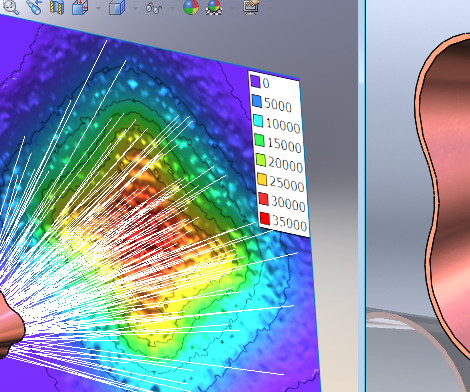Click the Edit Appearance color ball
Screen dimensions: 470x392
click(x=191, y=7)
